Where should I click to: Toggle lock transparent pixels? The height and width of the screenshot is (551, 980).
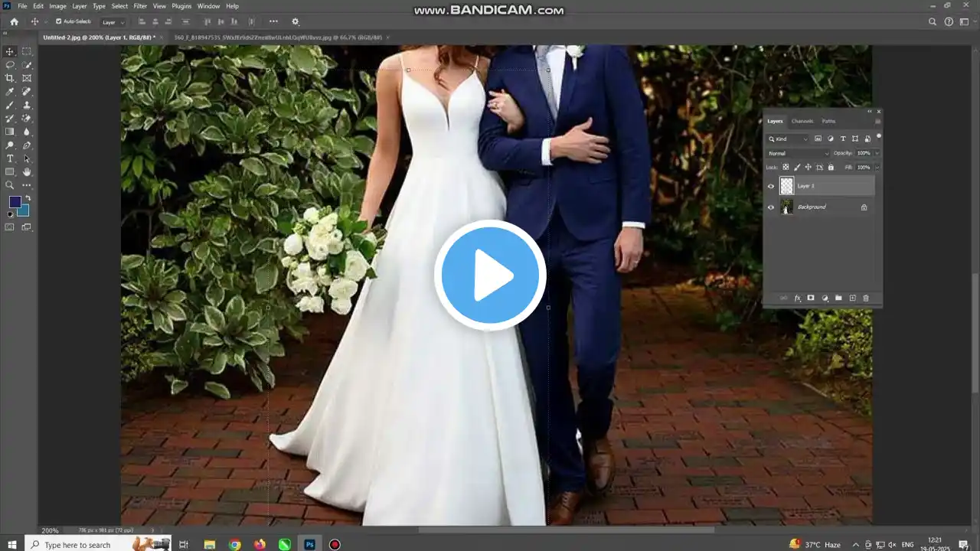pyautogui.click(x=786, y=167)
